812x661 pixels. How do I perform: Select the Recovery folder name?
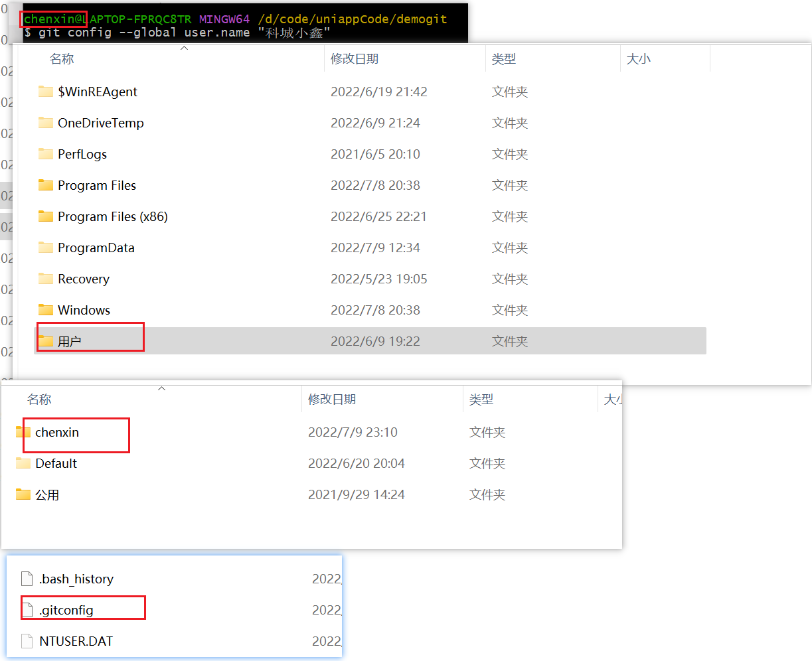(84, 279)
